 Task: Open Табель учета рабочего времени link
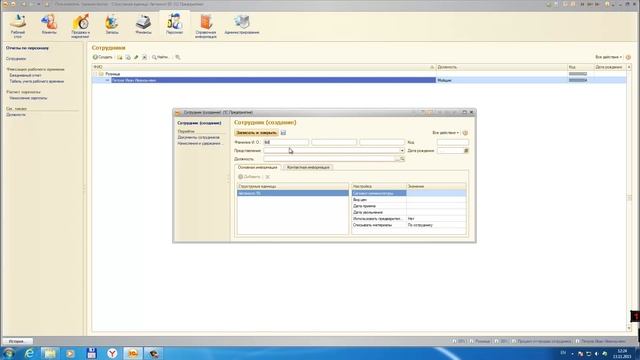(x=37, y=81)
